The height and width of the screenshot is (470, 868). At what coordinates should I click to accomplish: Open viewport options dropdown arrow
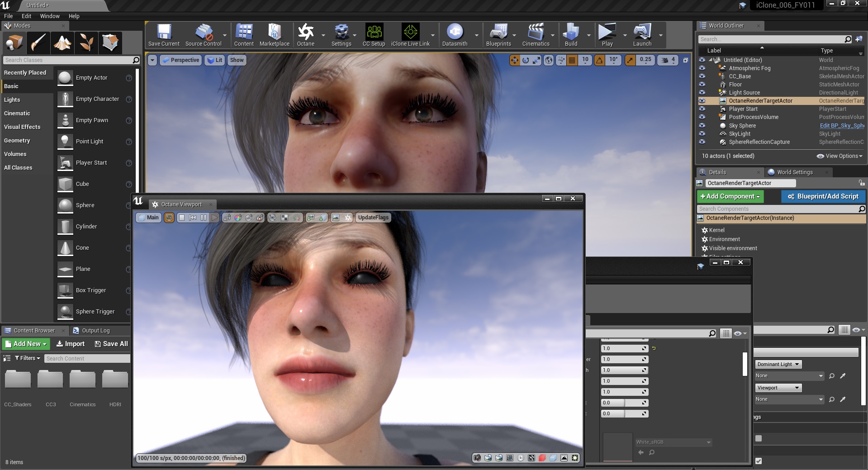pyautogui.click(x=152, y=60)
